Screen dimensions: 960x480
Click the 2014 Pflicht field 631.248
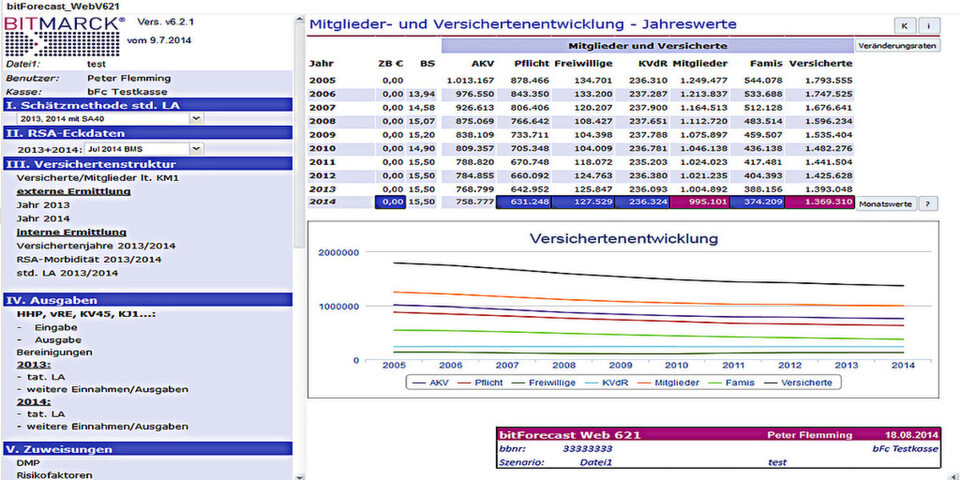523,203
